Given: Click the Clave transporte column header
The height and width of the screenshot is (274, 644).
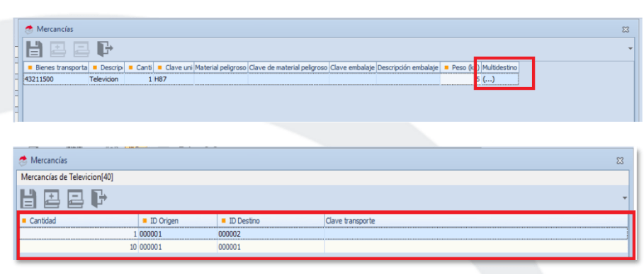Looking at the screenshot, I should click(x=476, y=221).
